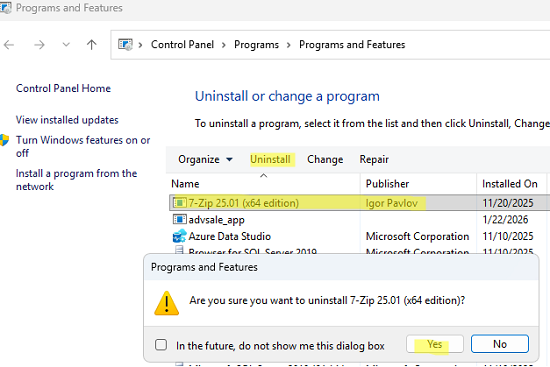Click the advsale_app program icon
Viewport: 550px width, 367px height.
(x=180, y=220)
